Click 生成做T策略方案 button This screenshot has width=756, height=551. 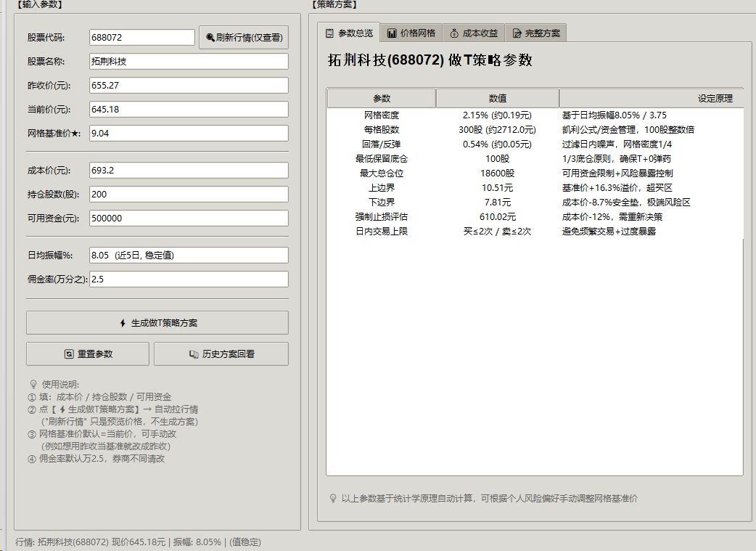(157, 323)
